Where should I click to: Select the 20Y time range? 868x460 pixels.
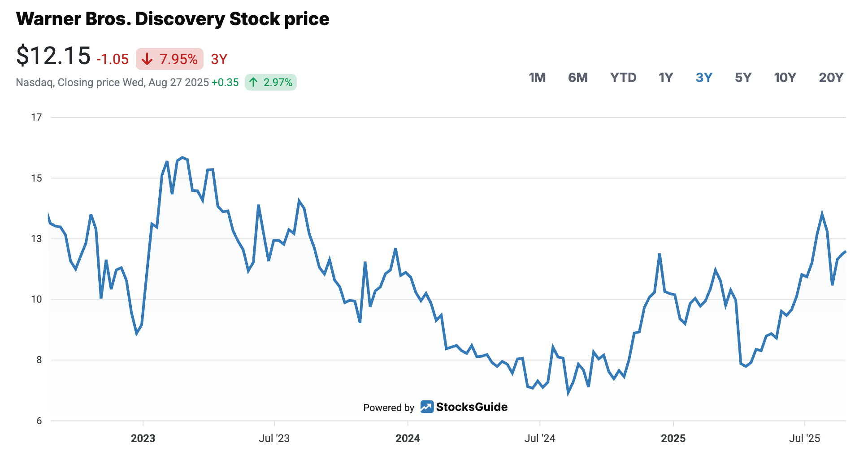(x=831, y=78)
